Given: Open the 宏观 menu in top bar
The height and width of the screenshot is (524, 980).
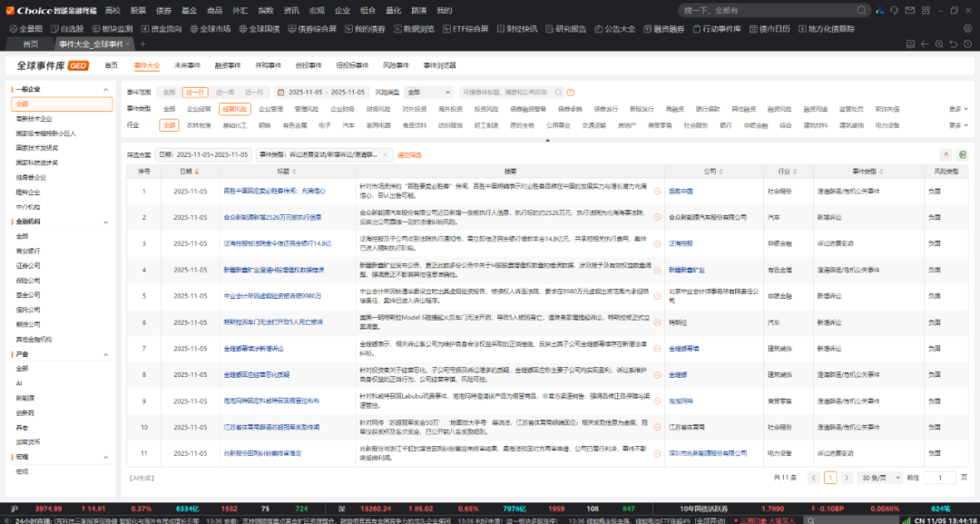Looking at the screenshot, I should click(x=317, y=10).
